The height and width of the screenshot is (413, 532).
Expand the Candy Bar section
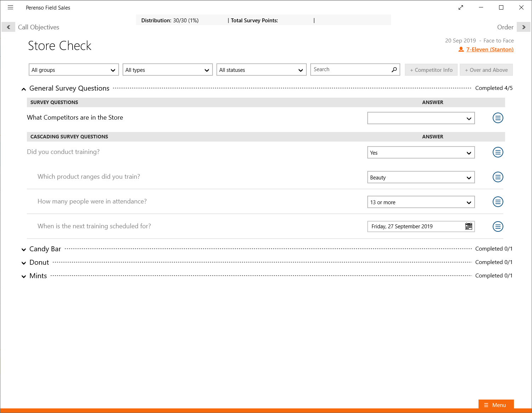[24, 249]
